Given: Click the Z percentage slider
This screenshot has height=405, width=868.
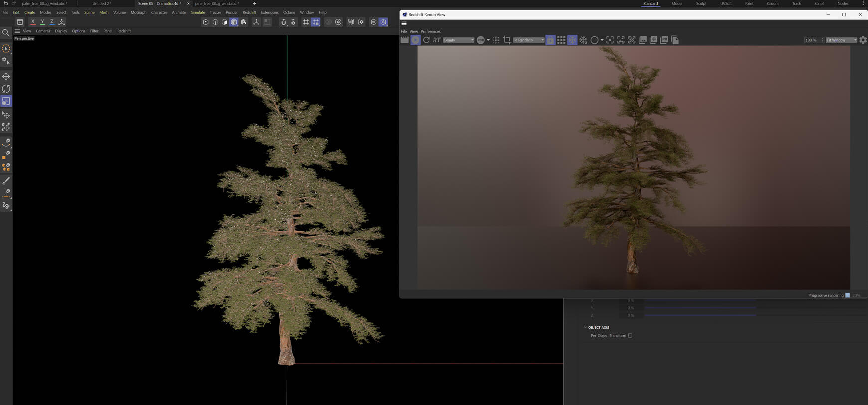Looking at the screenshot, I should point(700,315).
